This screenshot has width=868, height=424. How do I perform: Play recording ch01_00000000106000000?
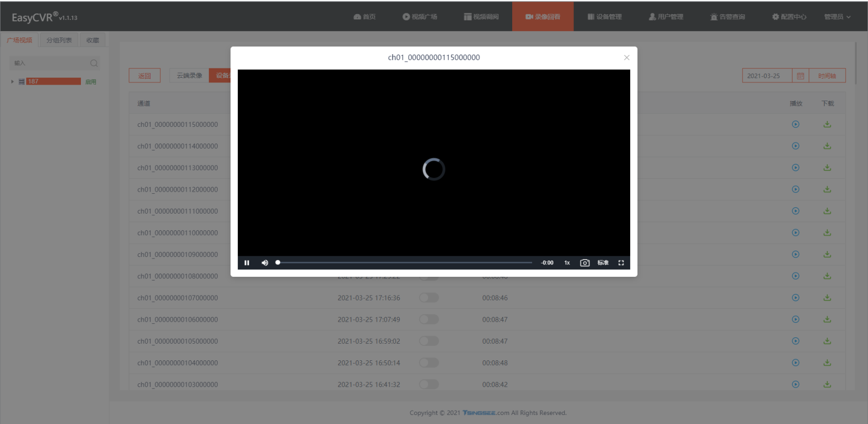tap(796, 319)
